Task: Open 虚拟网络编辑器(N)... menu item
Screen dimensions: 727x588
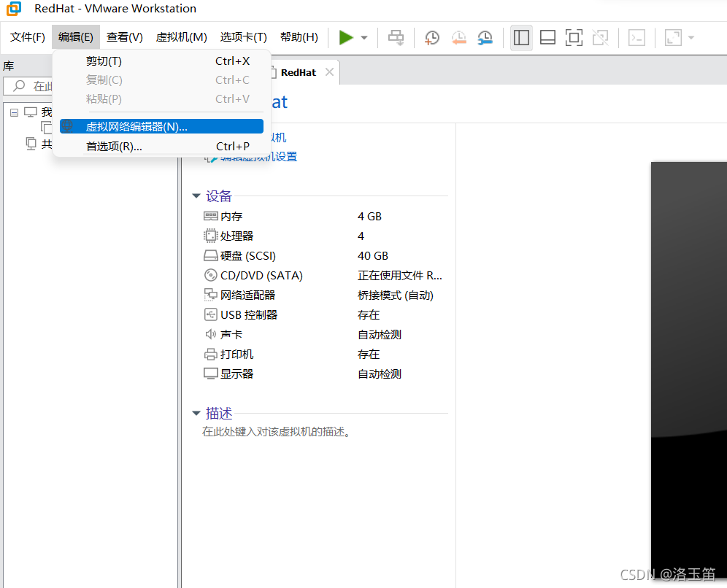Action: [161, 126]
